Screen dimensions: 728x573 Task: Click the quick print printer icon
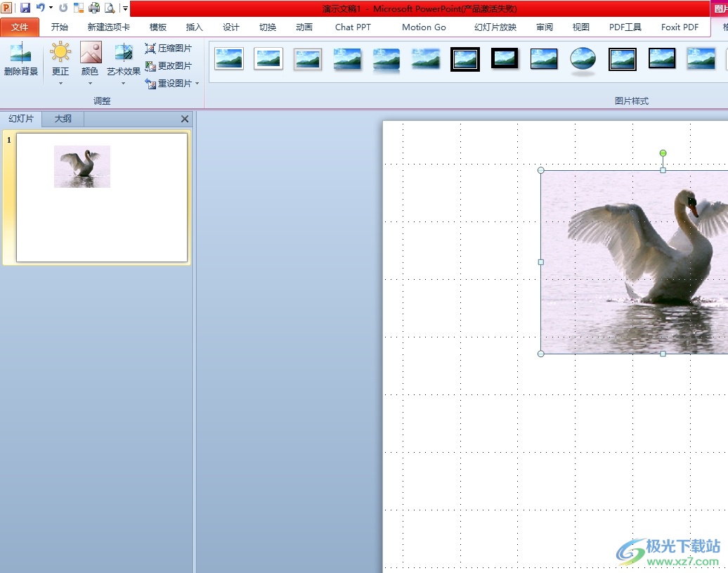(x=93, y=8)
